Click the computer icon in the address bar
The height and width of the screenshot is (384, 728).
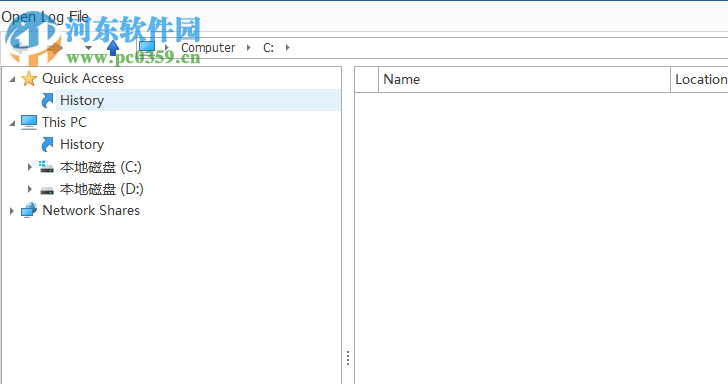(x=147, y=47)
